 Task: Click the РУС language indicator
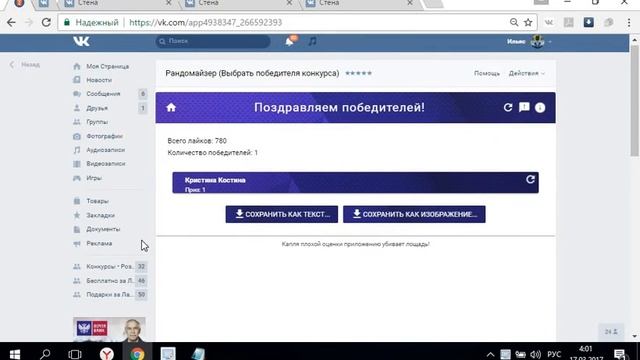point(554,354)
